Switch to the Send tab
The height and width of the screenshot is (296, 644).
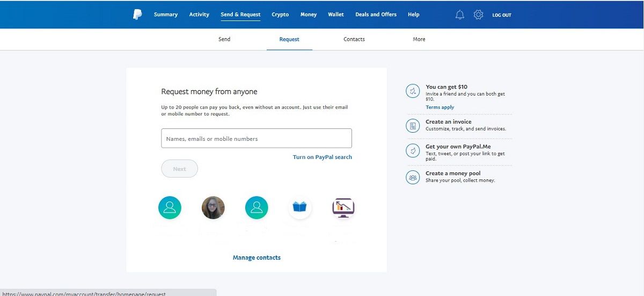pos(224,39)
